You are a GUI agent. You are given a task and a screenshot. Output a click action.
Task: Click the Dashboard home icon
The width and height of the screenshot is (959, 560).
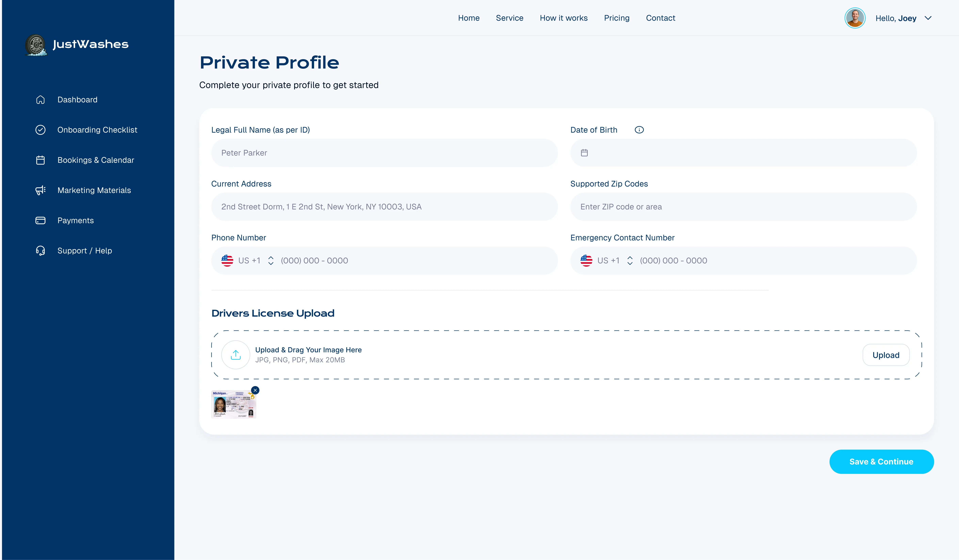(x=40, y=100)
